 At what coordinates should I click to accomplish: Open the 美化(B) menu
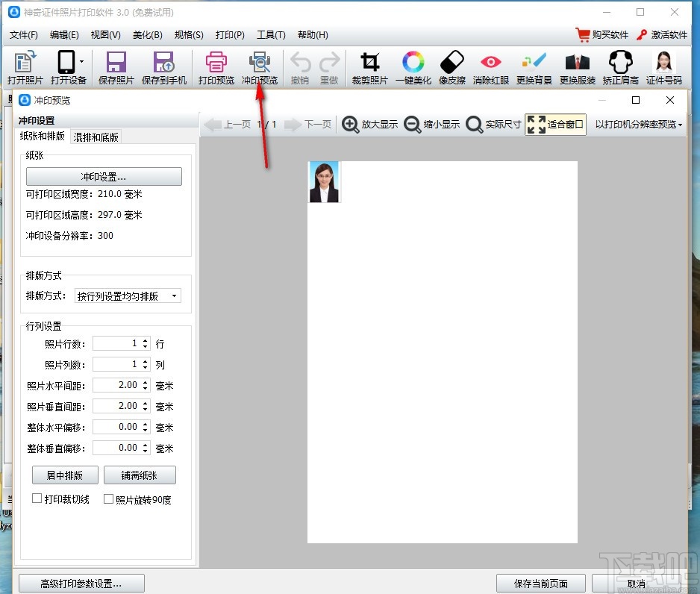point(147,35)
